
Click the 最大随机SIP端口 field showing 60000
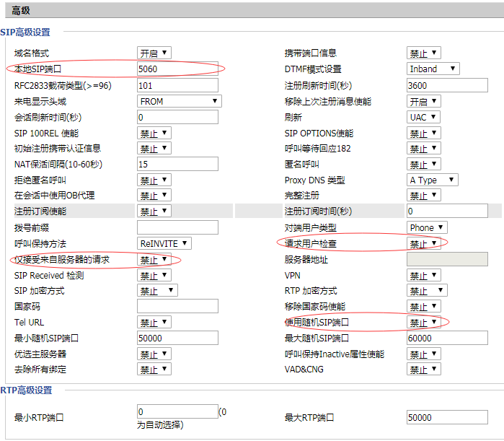click(x=447, y=339)
